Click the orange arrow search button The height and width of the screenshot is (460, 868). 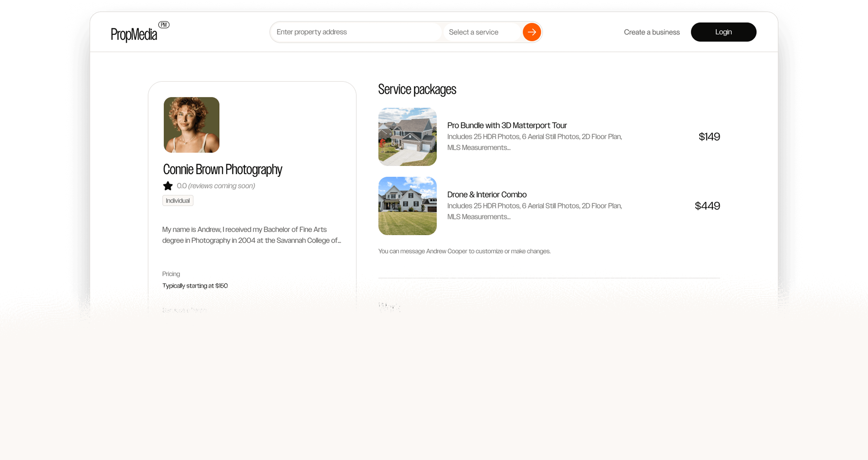click(x=531, y=32)
